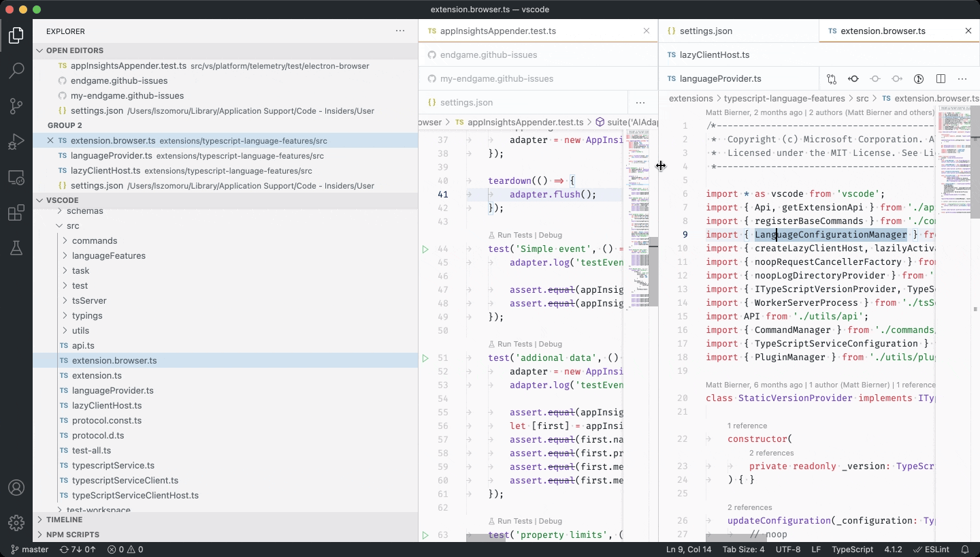The height and width of the screenshot is (557, 980).
Task: Open the Source Control view
Action: [16, 106]
